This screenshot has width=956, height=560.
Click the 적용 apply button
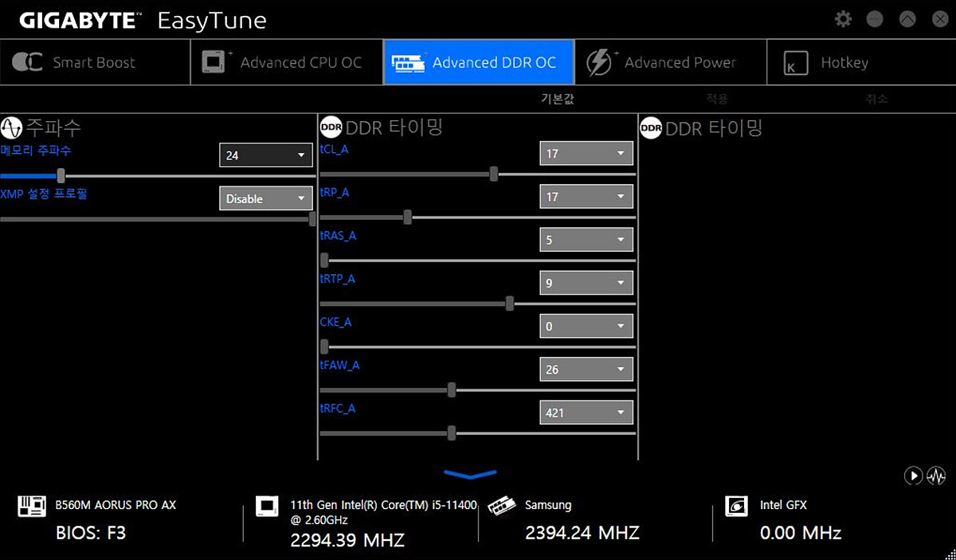(717, 100)
